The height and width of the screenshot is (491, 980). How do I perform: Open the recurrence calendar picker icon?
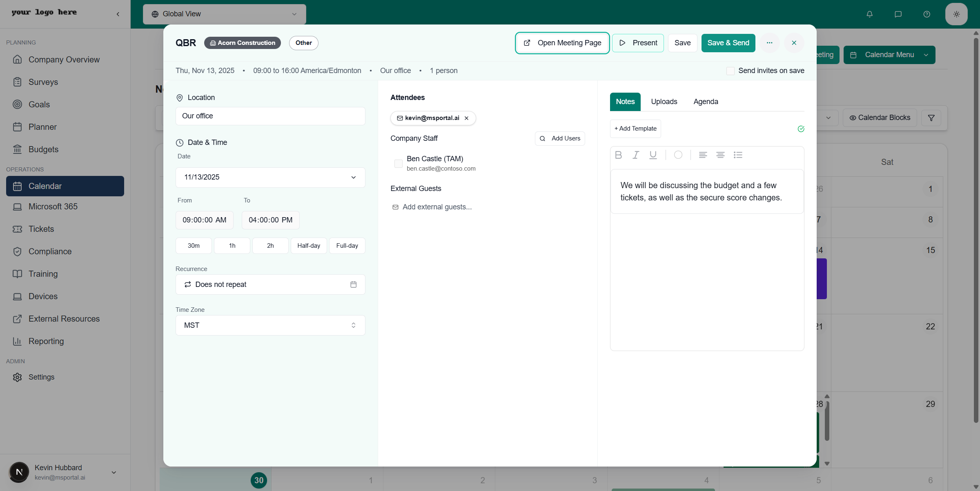click(x=354, y=284)
